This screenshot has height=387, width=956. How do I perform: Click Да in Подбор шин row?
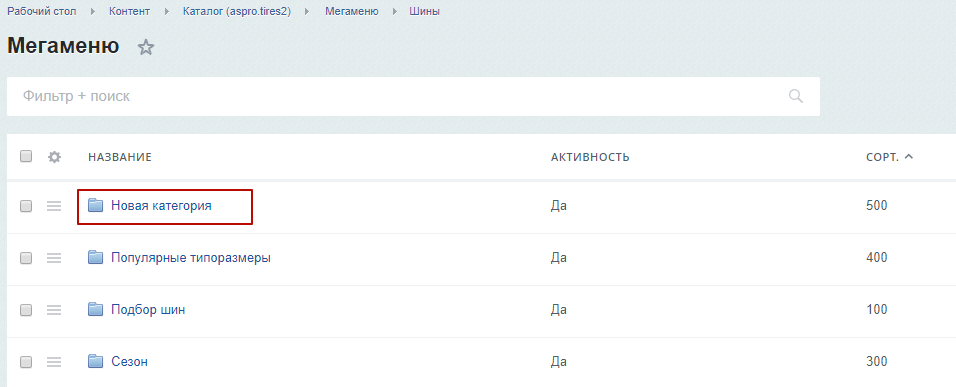[559, 310]
